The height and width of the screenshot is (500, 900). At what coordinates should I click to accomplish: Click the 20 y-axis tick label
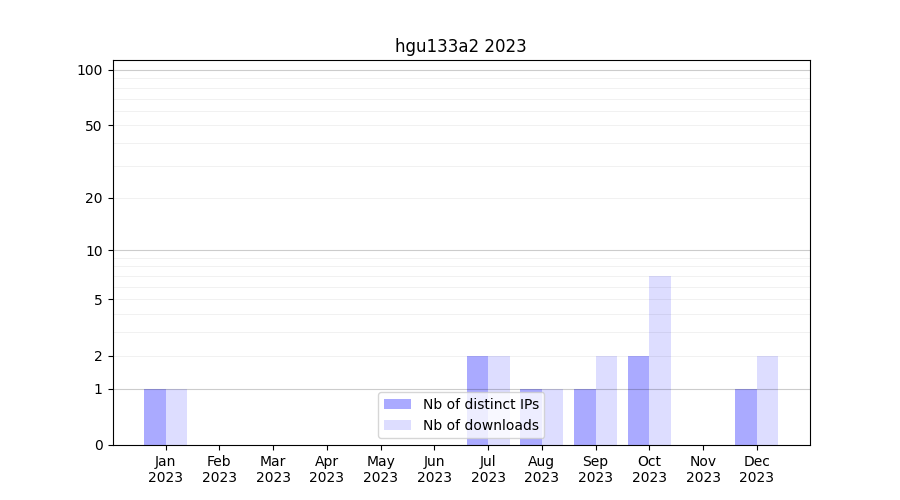coord(94,198)
